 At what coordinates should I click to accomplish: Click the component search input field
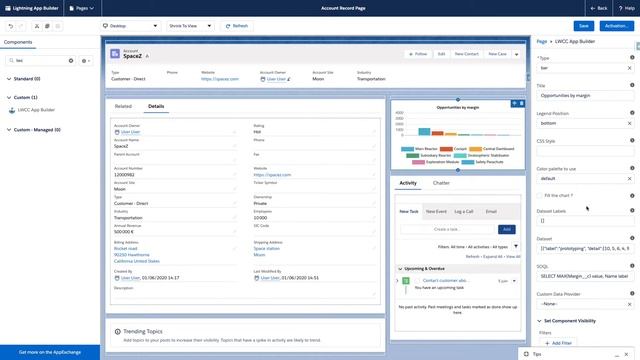(40, 60)
